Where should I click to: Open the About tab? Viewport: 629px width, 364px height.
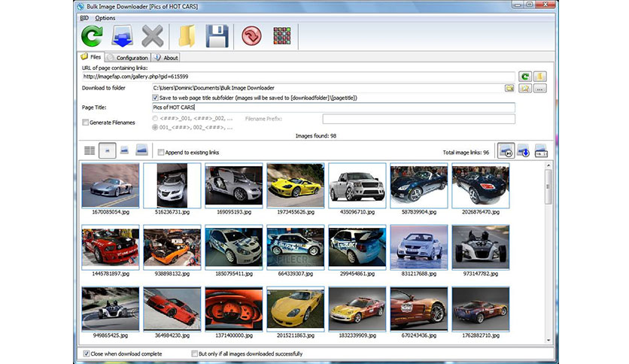point(166,58)
